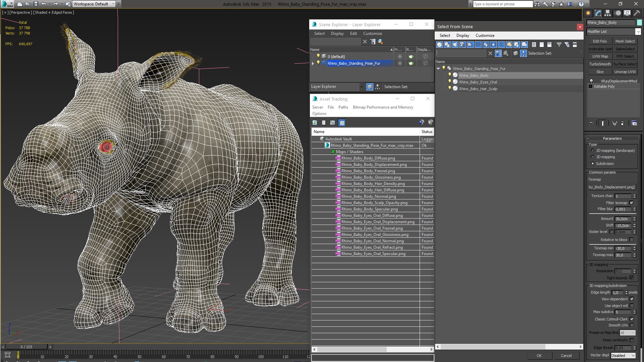Expand Rhino_Baby_Standing_Pose_Fur layer in Layer Explorer
Image resolution: width=644 pixels, height=362 pixels.
tap(313, 63)
